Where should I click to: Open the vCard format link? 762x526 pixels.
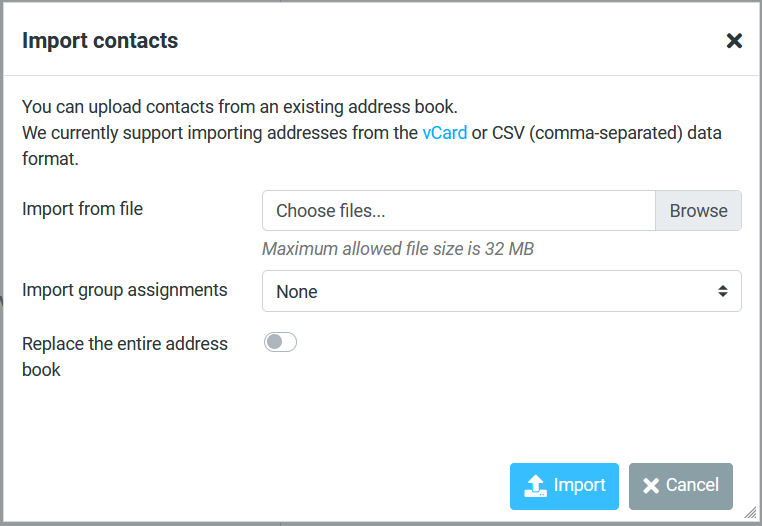[x=444, y=132]
